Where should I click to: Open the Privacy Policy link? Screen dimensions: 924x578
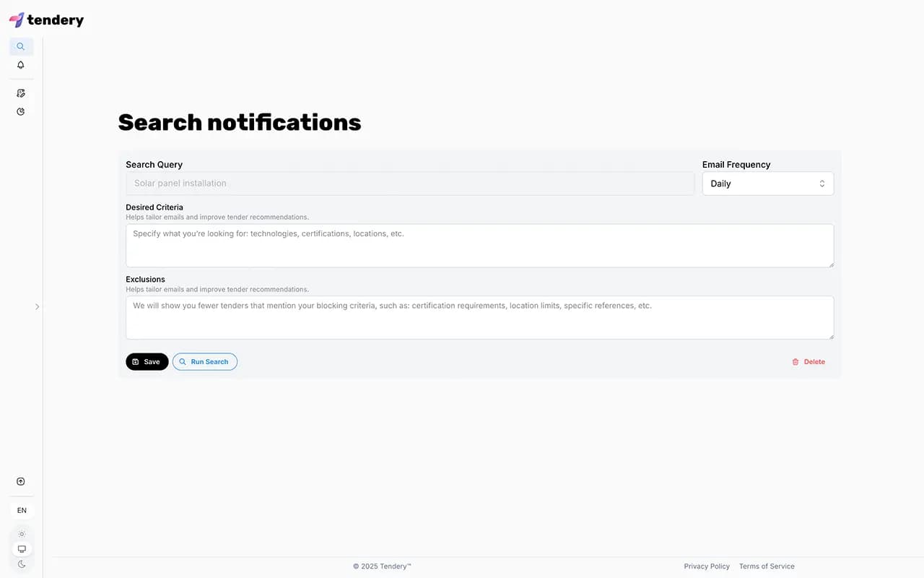[x=706, y=566]
